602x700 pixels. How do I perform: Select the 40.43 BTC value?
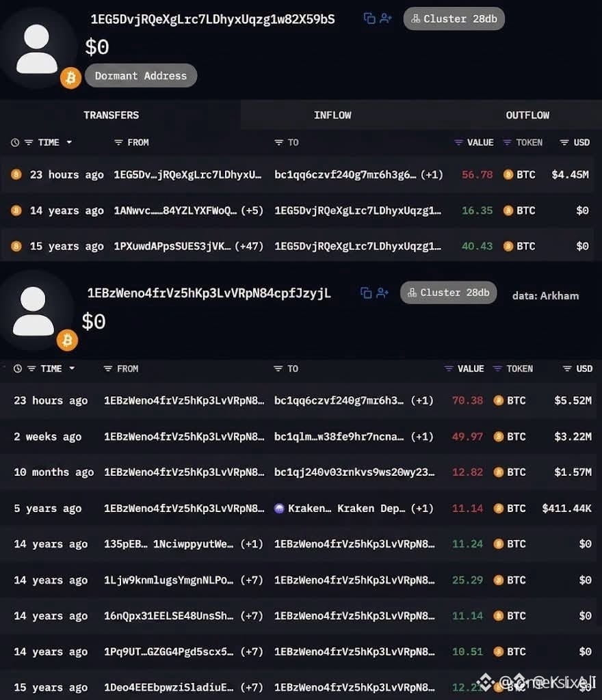coord(477,246)
